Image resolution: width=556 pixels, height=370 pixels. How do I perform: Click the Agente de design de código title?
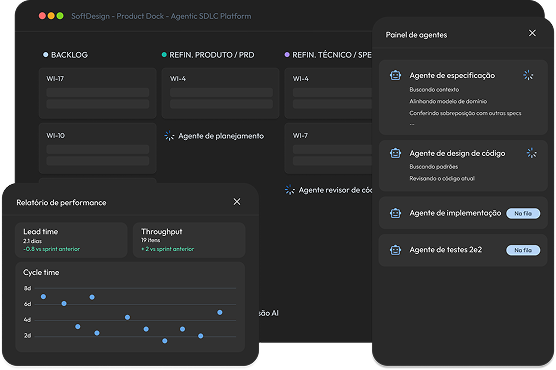[x=457, y=153]
